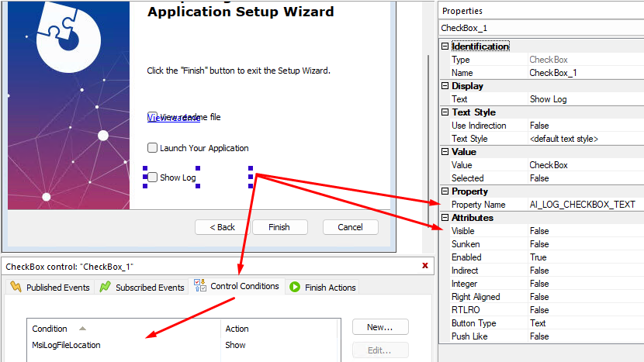This screenshot has height=362, width=644.
Task: Close the CheckBox control panel
Action: coord(424,266)
